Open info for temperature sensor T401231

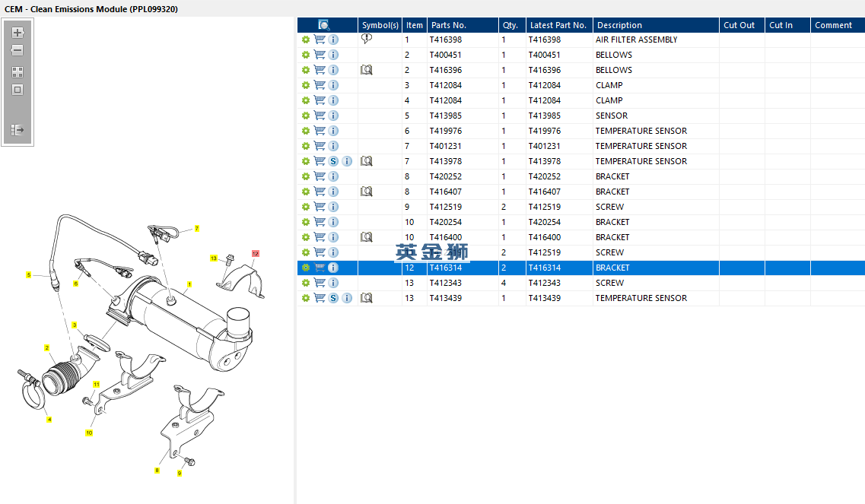point(333,146)
